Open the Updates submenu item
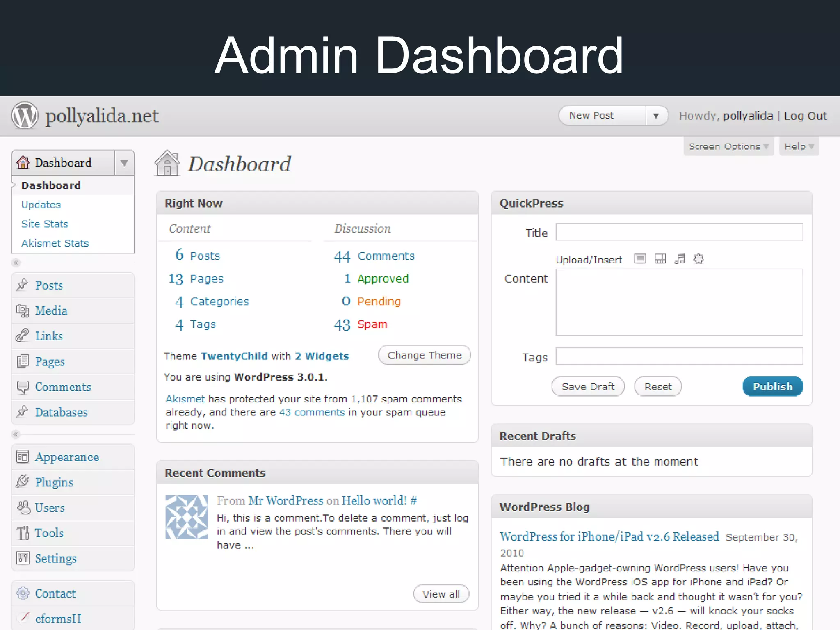 (41, 205)
